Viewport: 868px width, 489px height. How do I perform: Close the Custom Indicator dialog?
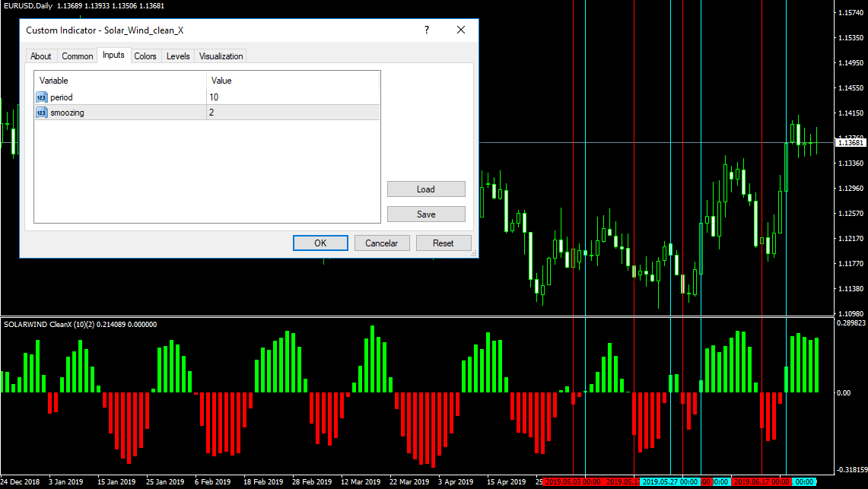click(x=460, y=30)
